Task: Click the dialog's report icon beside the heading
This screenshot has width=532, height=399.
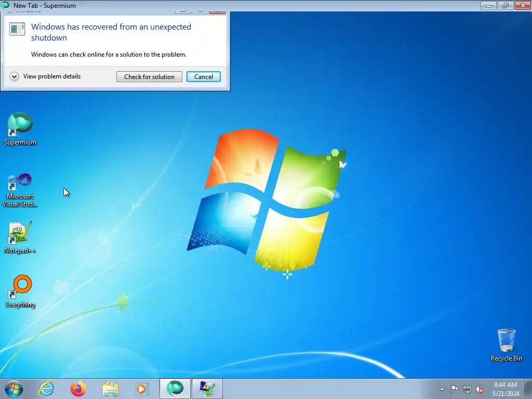Action: [17, 29]
